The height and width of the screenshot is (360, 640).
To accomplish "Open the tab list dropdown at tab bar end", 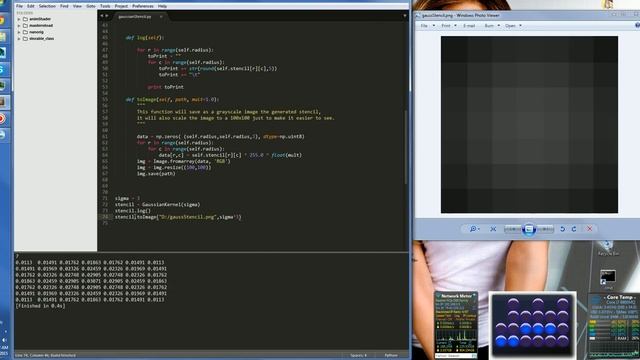I will click(405, 16).
